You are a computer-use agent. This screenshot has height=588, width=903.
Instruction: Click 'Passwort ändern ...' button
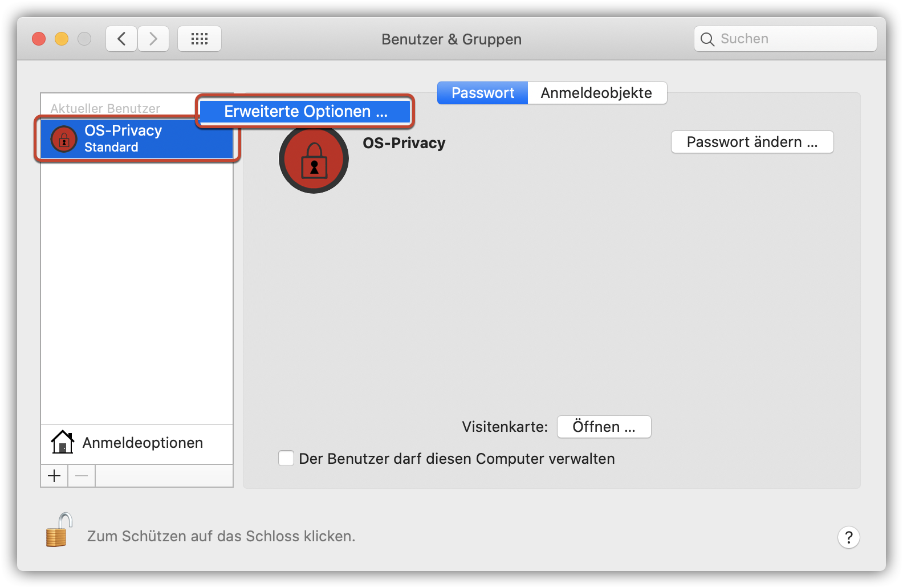(752, 142)
